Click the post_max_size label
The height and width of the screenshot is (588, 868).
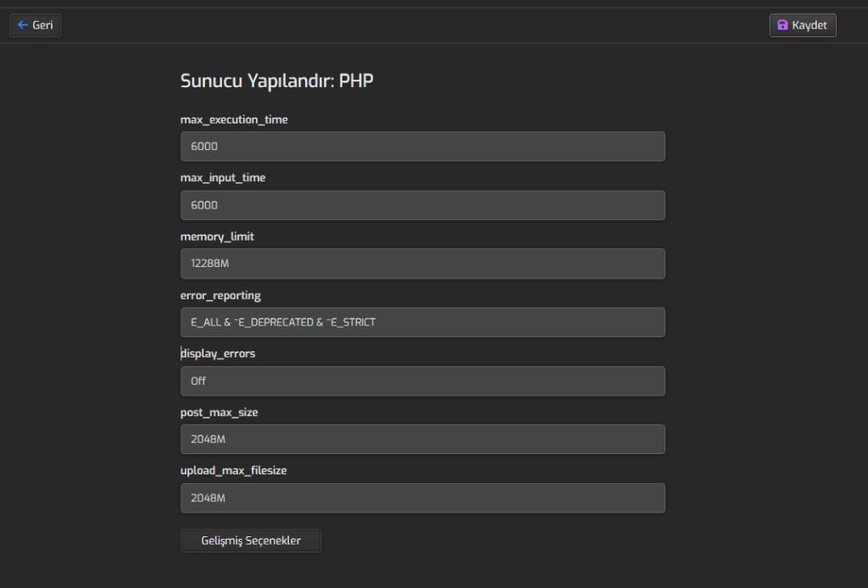pos(219,413)
